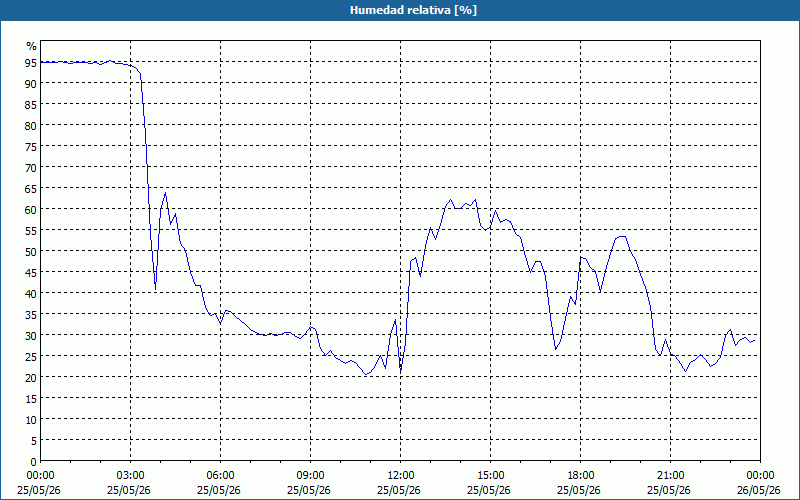Click the 18:00 time label

click(581, 476)
